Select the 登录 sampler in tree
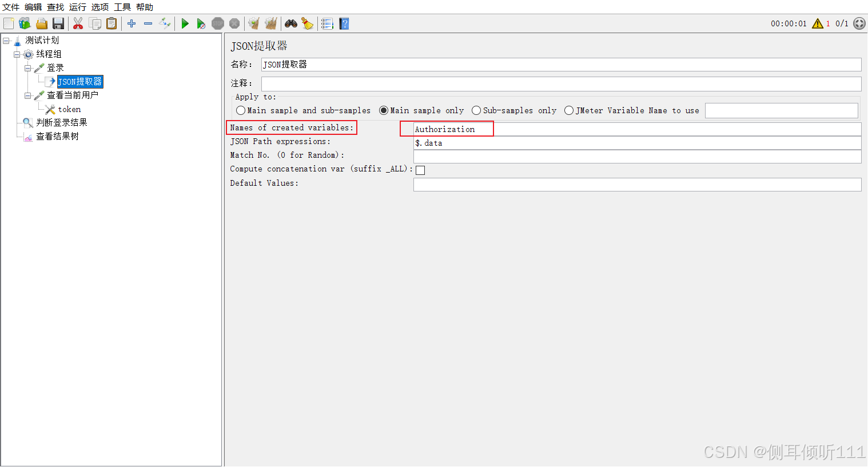868x467 pixels. [x=55, y=67]
